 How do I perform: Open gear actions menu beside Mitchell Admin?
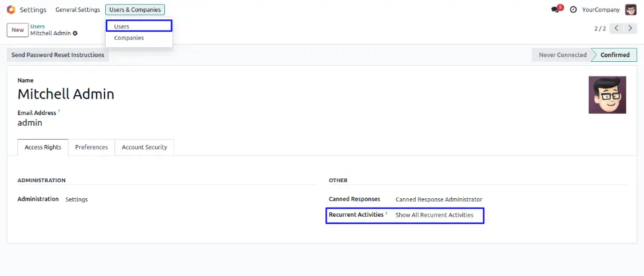[x=75, y=33]
